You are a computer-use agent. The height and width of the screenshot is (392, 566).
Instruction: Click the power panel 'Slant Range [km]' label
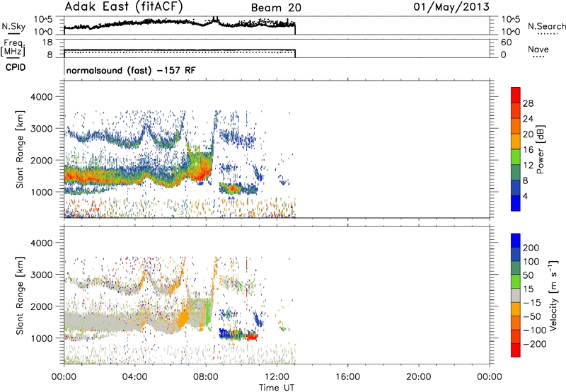20,149
